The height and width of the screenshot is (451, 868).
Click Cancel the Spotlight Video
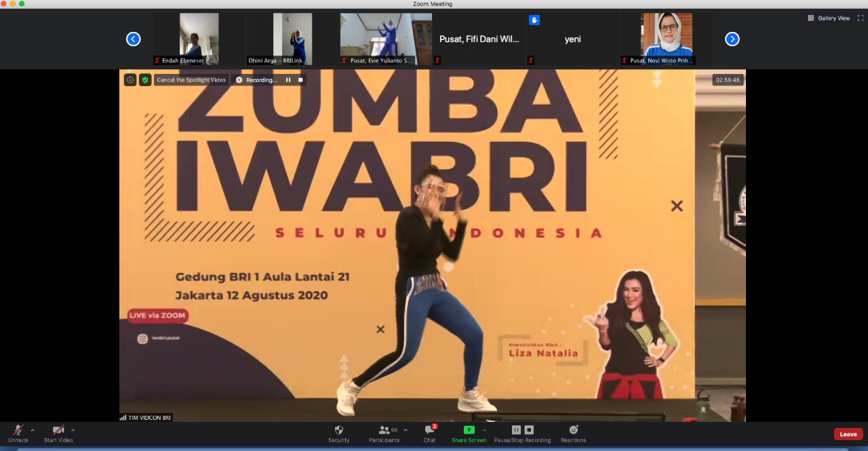191,80
